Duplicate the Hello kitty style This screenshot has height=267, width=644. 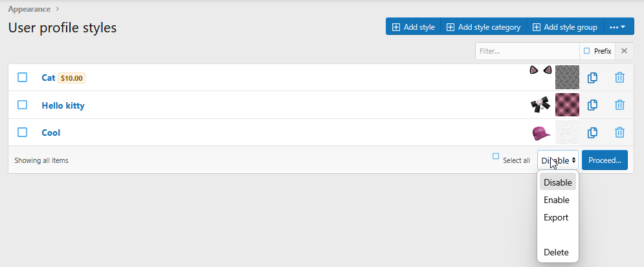point(592,105)
